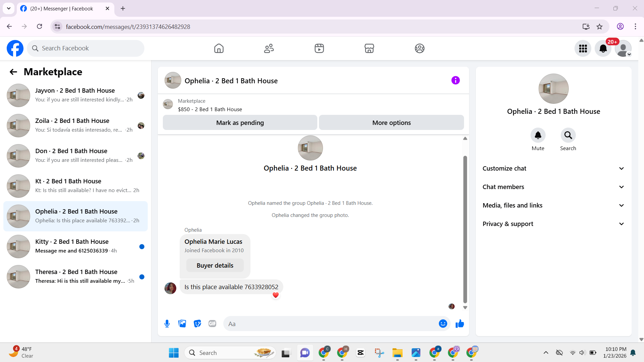The width and height of the screenshot is (644, 362).
Task: Click group photo in right info panel
Action: tap(553, 89)
